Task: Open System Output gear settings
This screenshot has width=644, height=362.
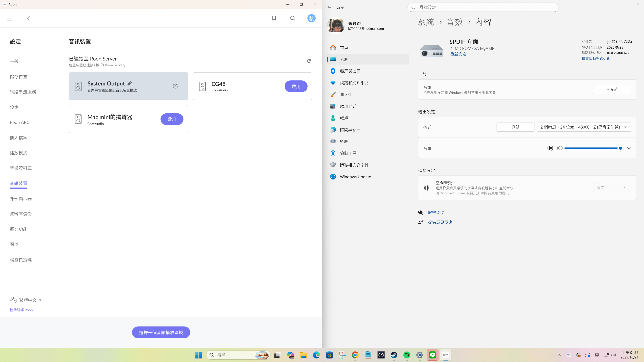Action: click(175, 86)
